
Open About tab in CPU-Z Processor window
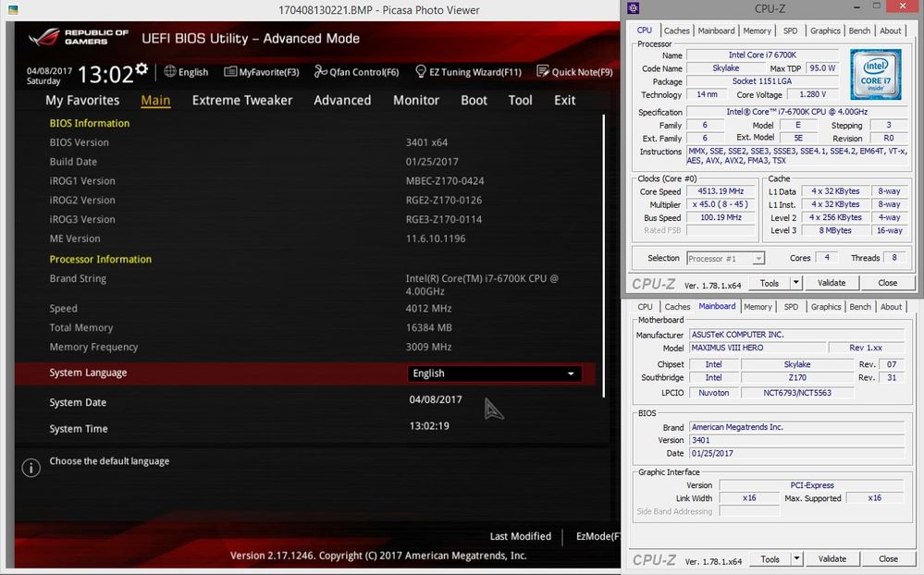891,31
